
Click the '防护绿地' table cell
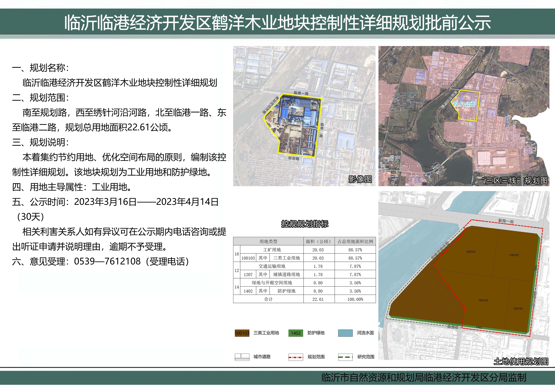[287, 291]
